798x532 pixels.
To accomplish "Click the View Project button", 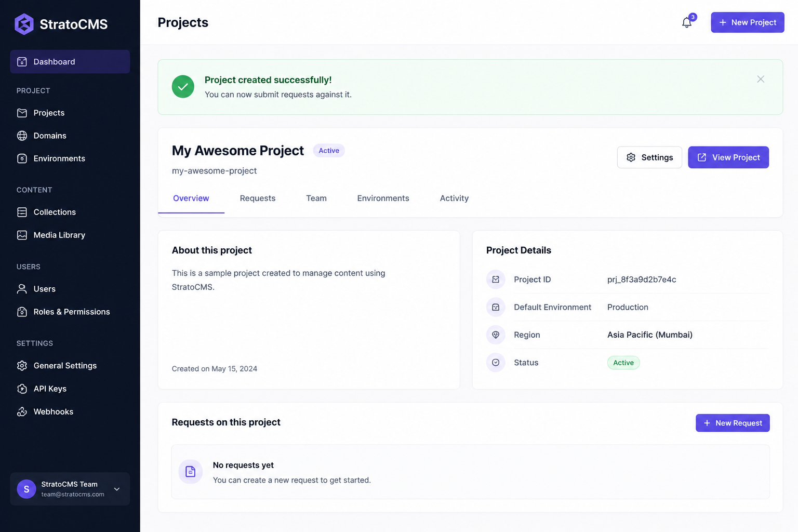I will [728, 157].
